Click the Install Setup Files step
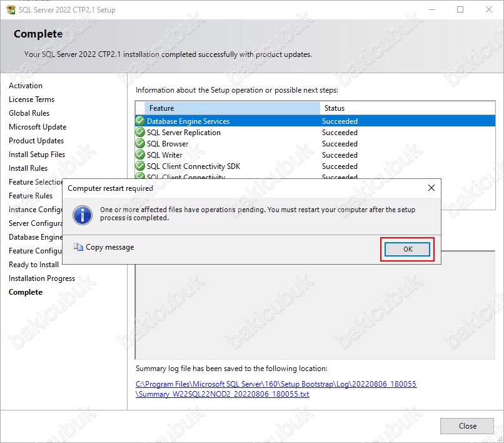The image size is (504, 443). (x=37, y=155)
